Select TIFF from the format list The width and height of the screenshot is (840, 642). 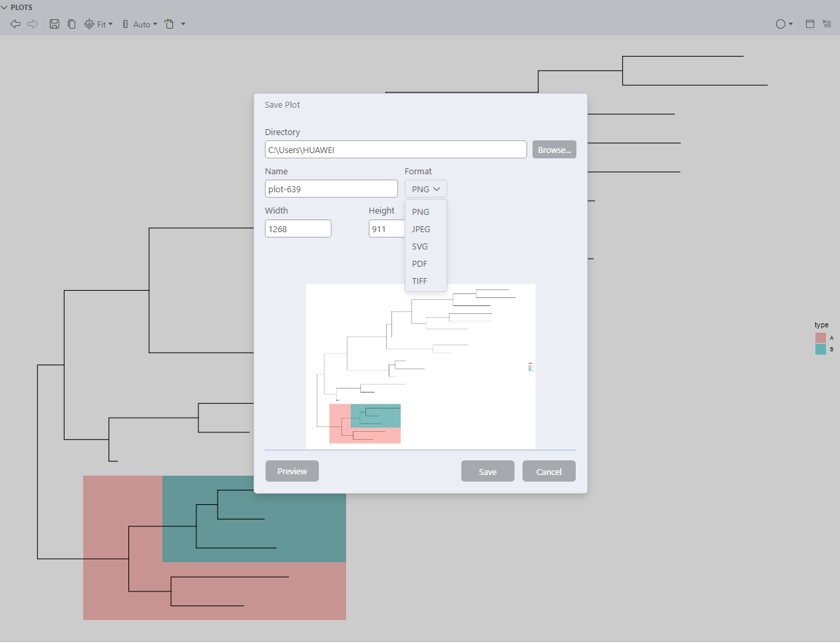[419, 281]
